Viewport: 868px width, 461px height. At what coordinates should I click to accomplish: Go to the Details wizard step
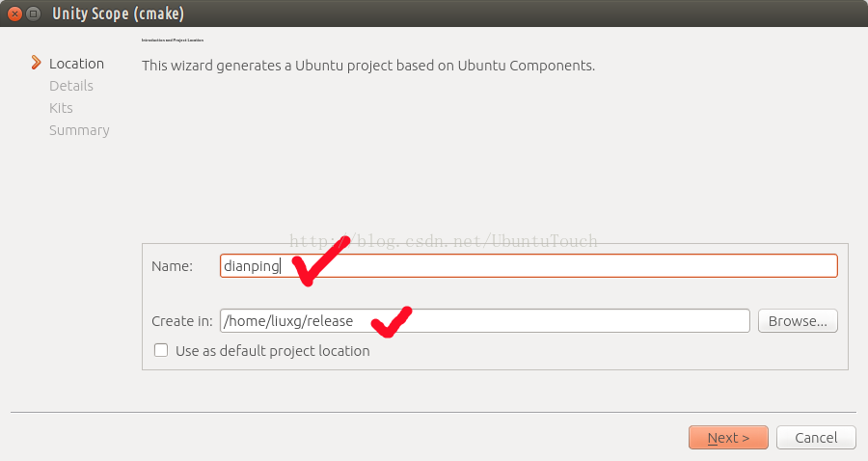point(70,86)
